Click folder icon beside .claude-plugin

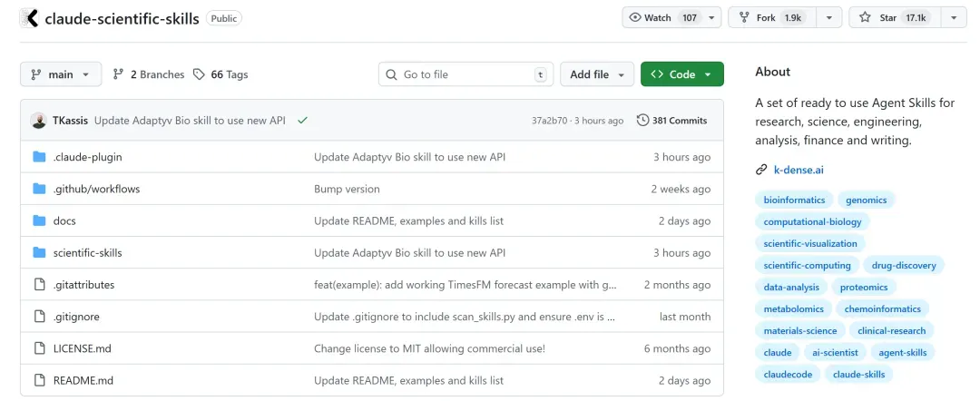click(x=39, y=157)
